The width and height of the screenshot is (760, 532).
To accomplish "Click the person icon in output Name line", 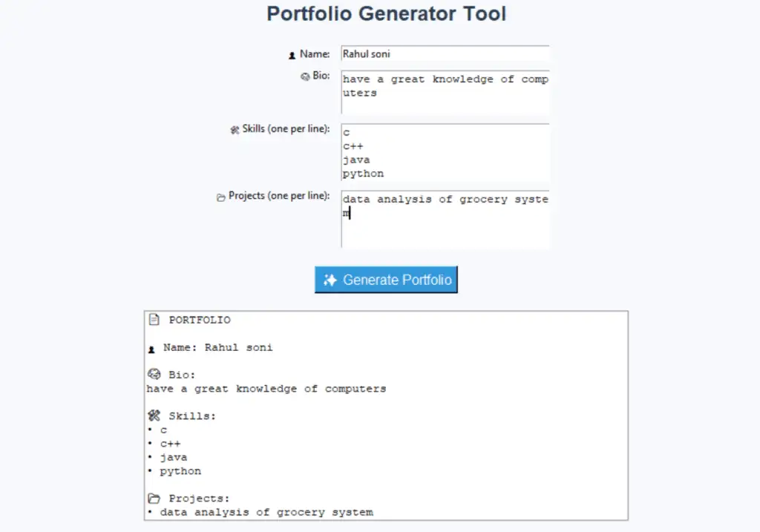I will pyautogui.click(x=152, y=348).
